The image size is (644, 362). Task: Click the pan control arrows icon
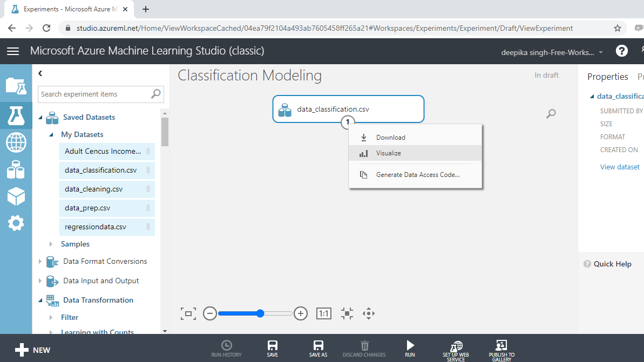368,313
